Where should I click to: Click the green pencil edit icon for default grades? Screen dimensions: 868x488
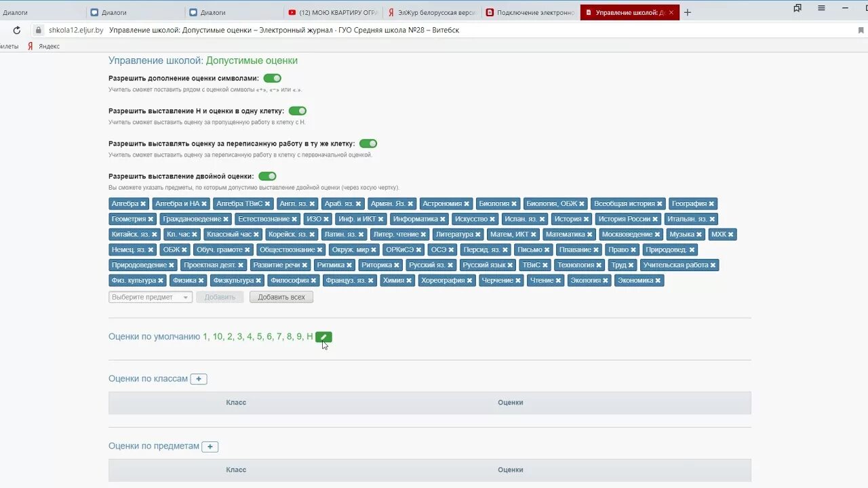click(x=323, y=337)
